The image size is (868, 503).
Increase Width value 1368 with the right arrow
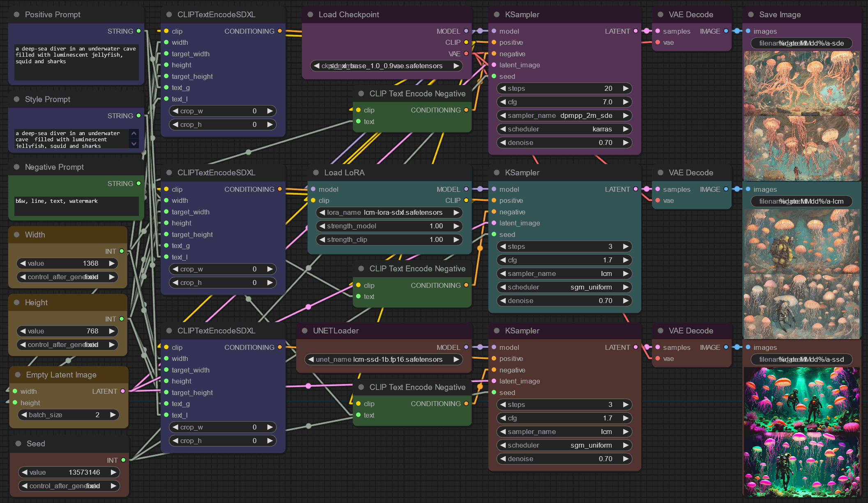[x=112, y=263]
